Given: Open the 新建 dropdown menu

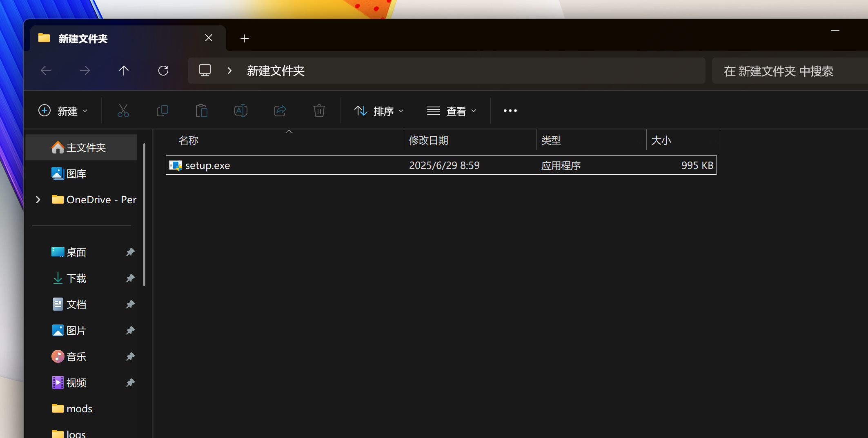Looking at the screenshot, I should pyautogui.click(x=63, y=111).
